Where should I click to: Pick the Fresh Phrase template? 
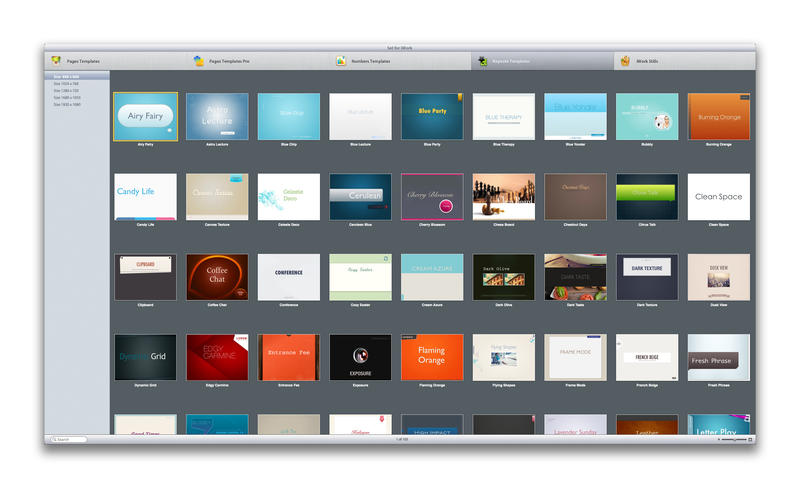tap(719, 358)
